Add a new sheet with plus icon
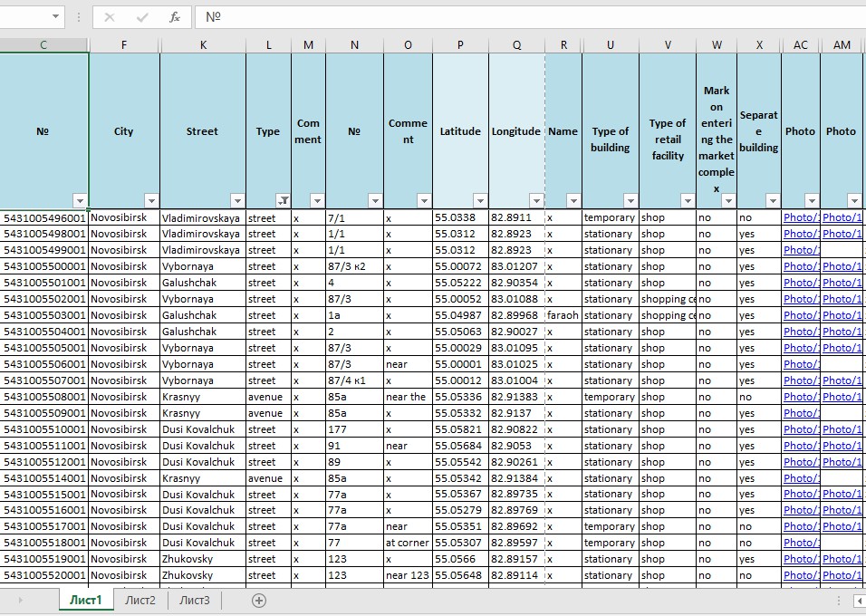 point(259,600)
